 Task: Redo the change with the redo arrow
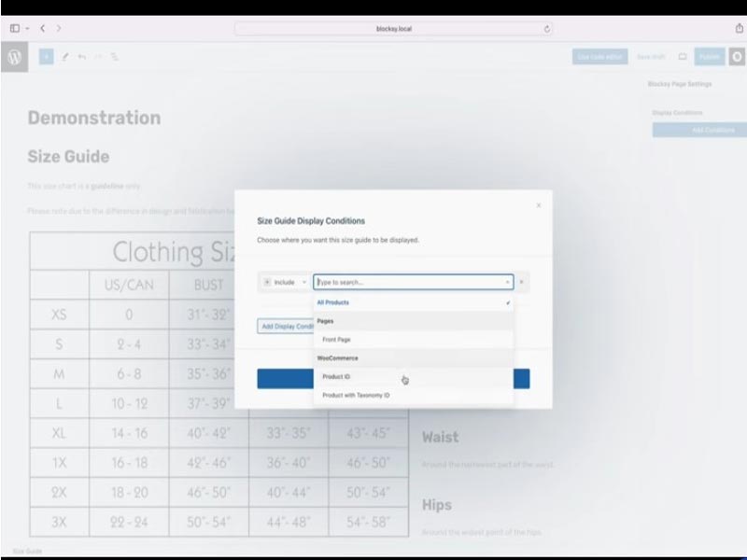click(x=98, y=56)
